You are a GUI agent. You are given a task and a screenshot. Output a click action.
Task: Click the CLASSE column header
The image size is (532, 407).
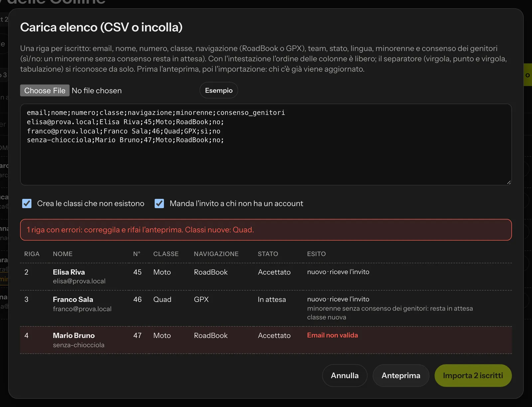coord(166,254)
